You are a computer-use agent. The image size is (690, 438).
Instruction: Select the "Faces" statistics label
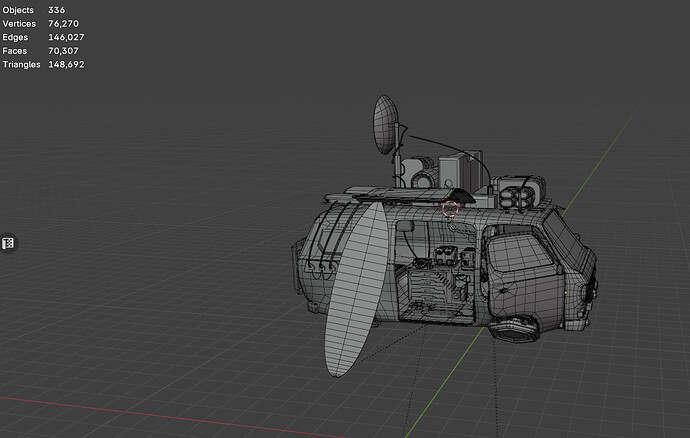coord(15,51)
